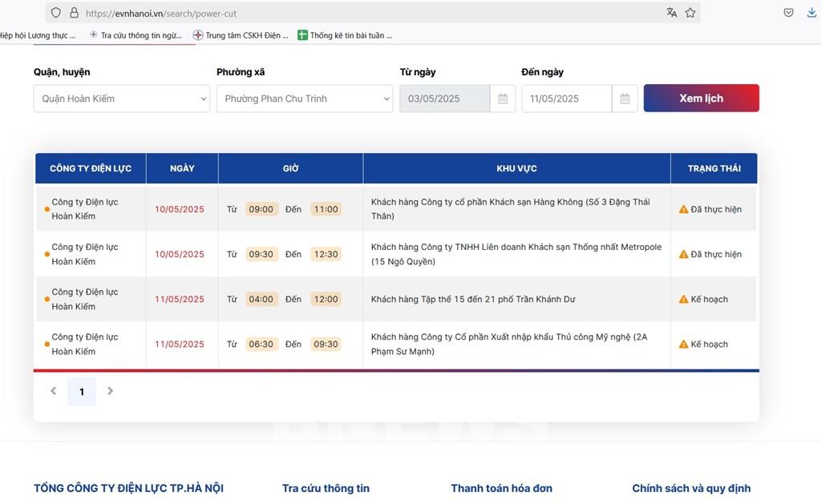Click the translate page icon in address bar
Viewport: 821px width, 504px height.
672,13
